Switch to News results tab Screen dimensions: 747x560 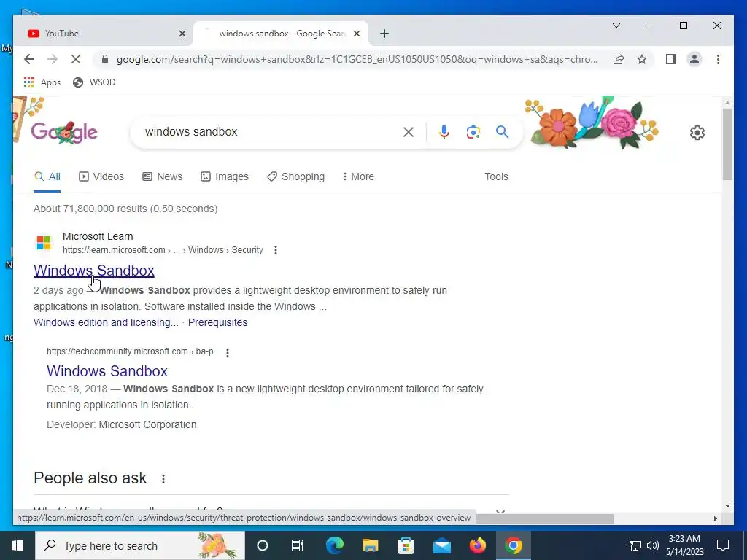point(163,176)
